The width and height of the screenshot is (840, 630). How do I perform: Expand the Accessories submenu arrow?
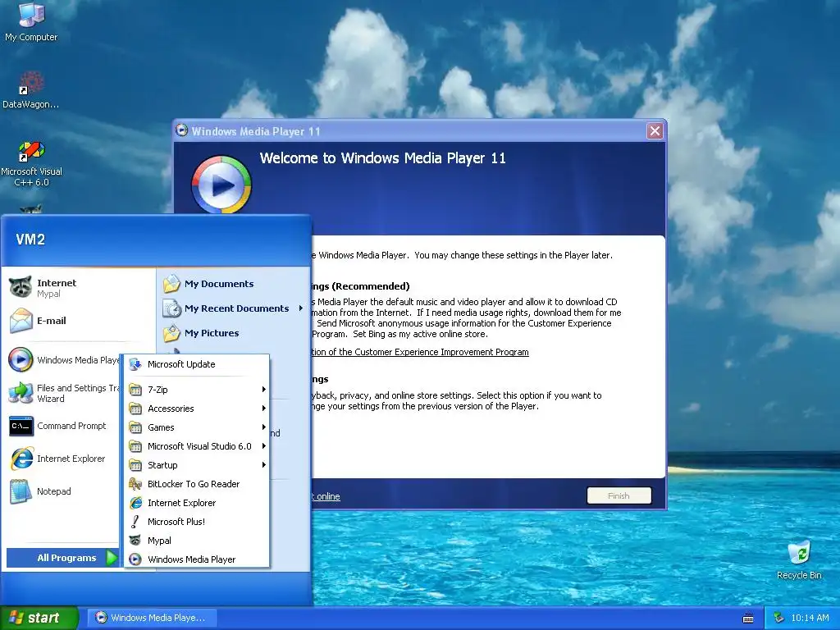click(263, 409)
